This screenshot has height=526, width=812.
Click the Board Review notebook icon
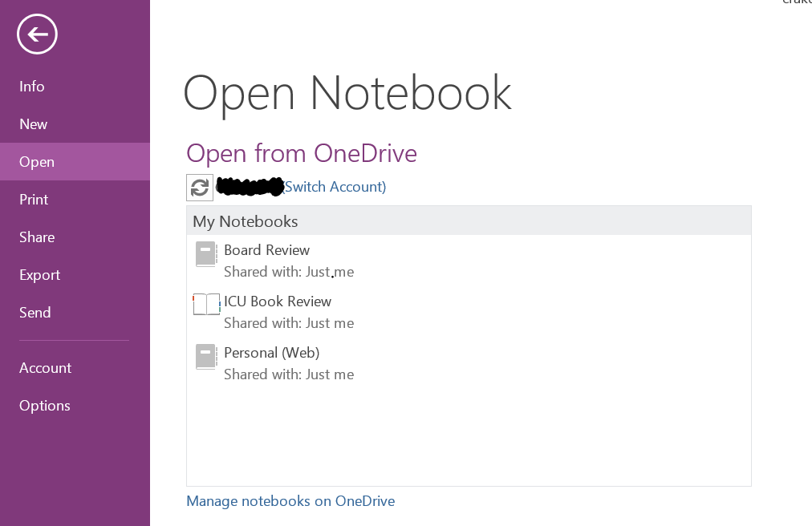click(x=206, y=254)
